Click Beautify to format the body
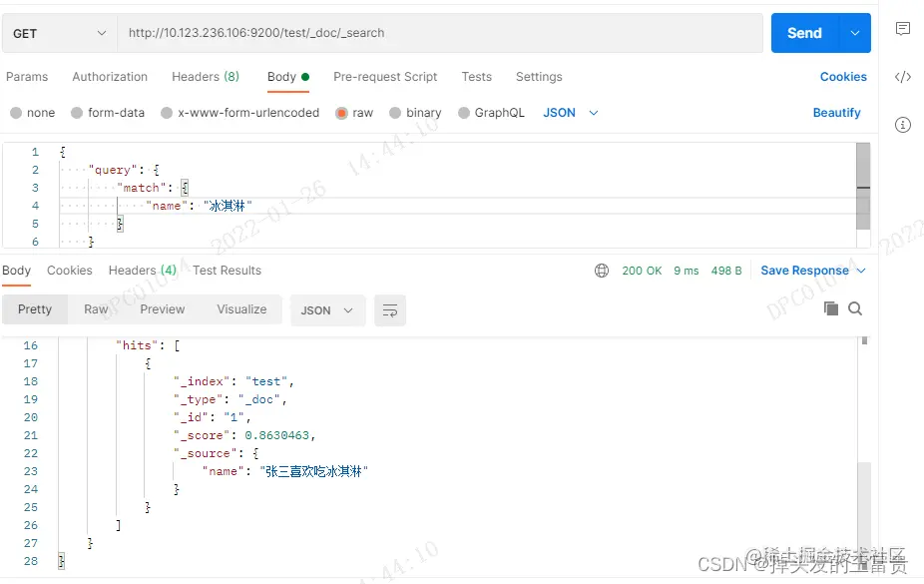Screen dimensions: 924x584 pos(837,113)
